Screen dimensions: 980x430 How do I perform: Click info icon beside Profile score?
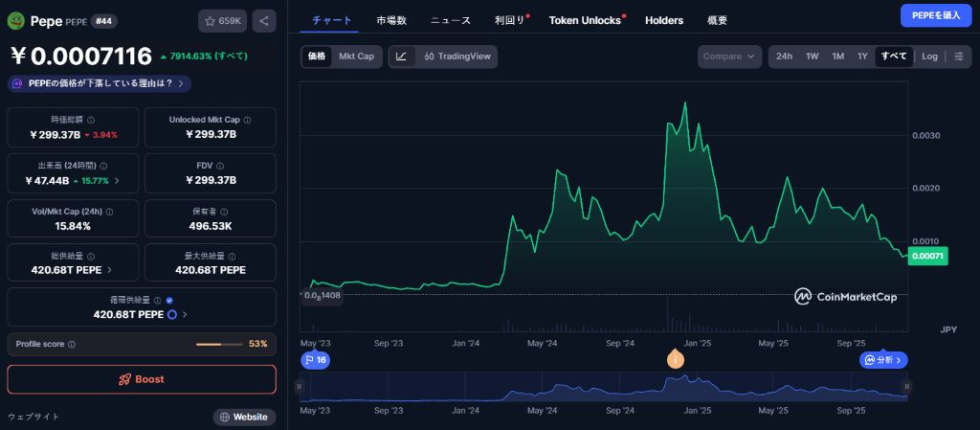(71, 345)
